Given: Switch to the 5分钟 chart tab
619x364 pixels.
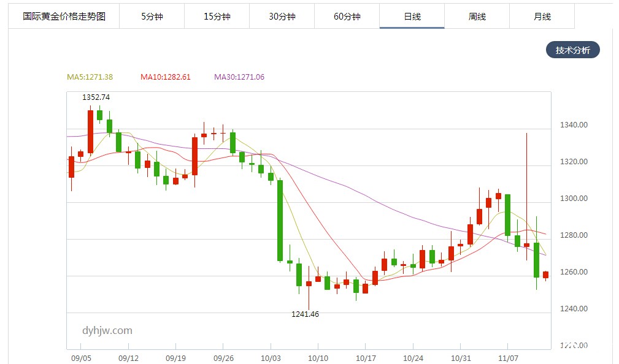Looking at the screenshot, I should click(x=152, y=17).
